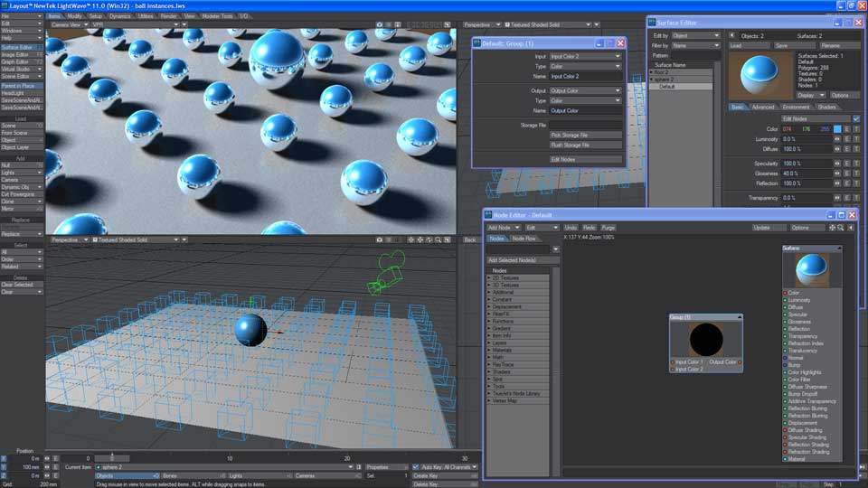This screenshot has height=488, width=868.
Task: Toggle the X position channel button
Action: coord(4,459)
